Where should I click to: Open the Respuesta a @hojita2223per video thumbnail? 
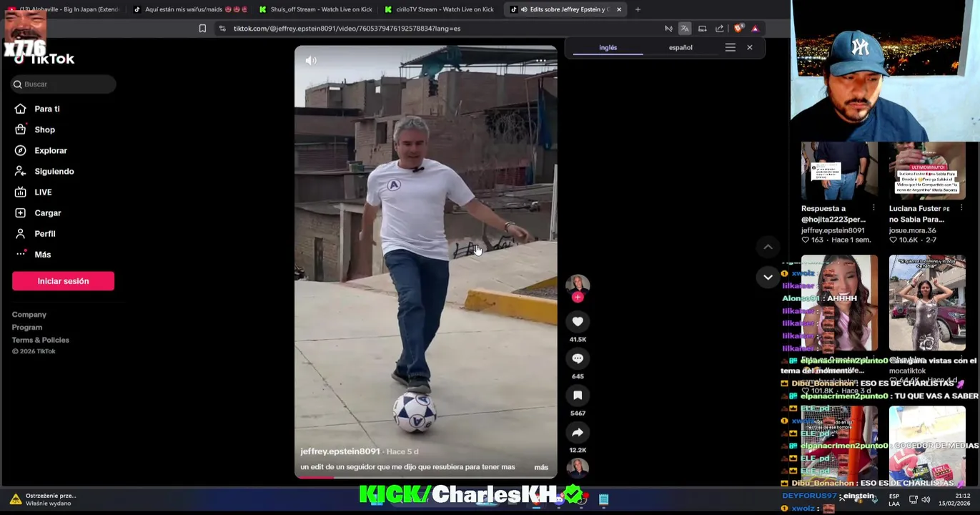839,171
